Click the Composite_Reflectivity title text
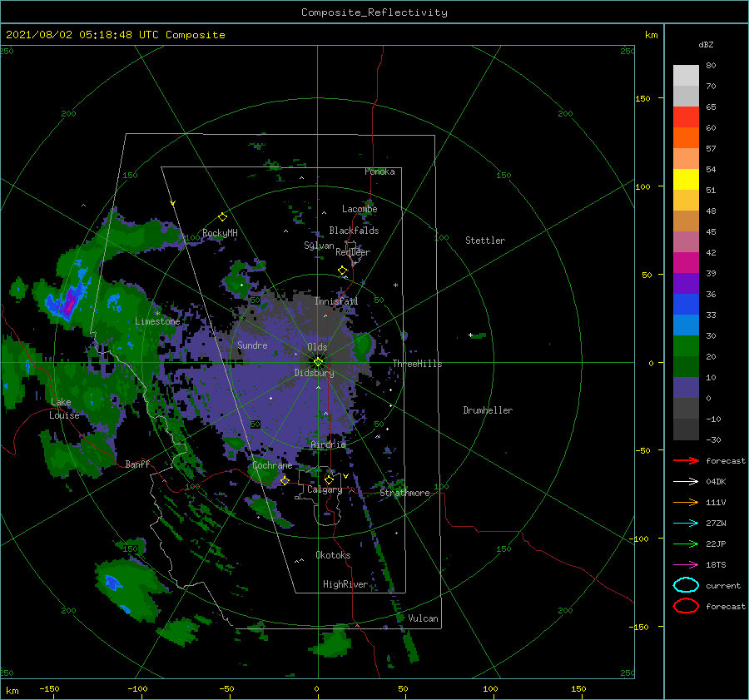 (x=374, y=12)
